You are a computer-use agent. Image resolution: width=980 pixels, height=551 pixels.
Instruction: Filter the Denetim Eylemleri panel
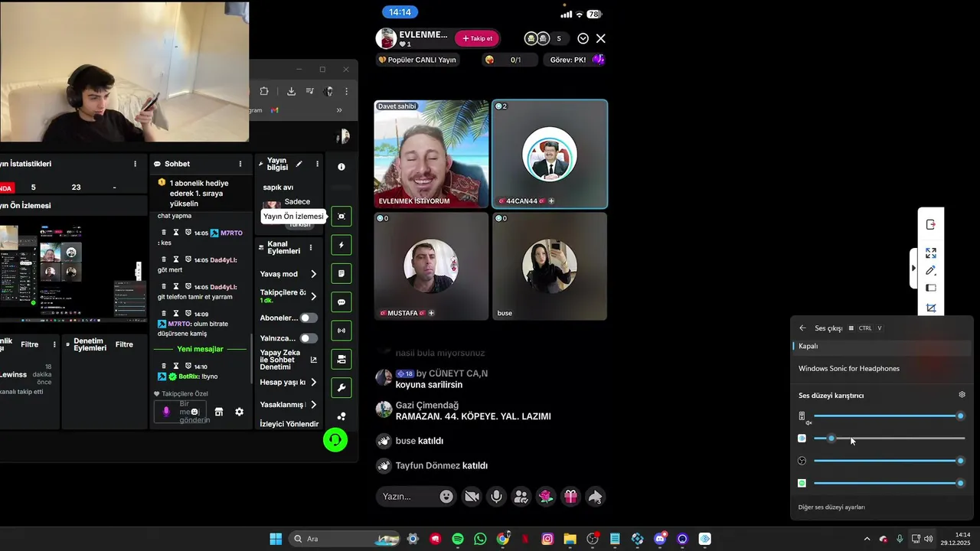[x=124, y=344]
